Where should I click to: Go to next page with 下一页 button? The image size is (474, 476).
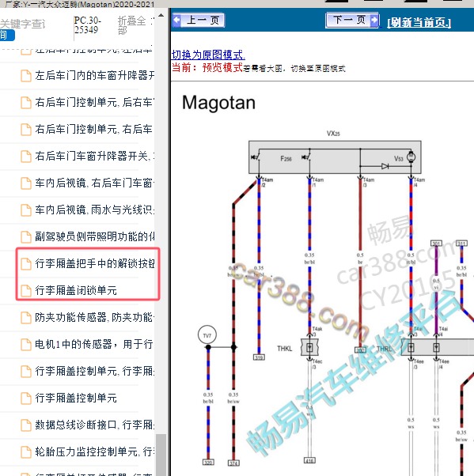(352, 21)
